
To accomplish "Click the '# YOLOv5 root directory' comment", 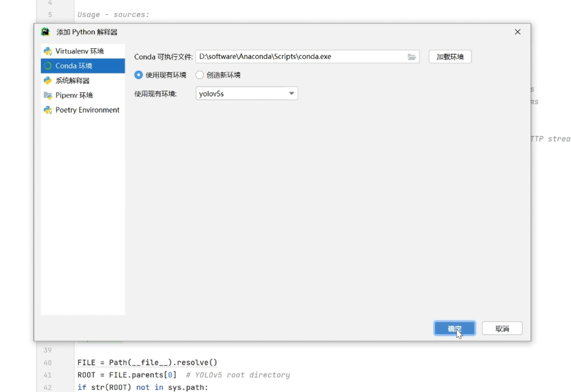I will pos(238,375).
